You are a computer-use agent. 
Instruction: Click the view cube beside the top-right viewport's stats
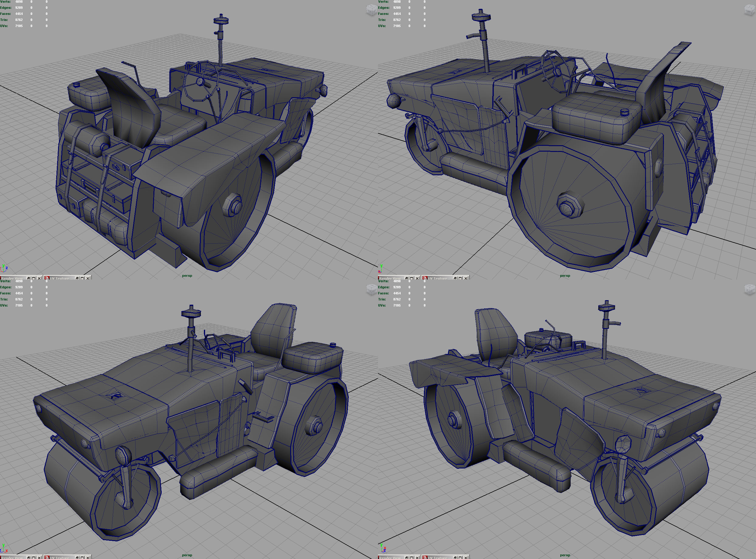371,10
